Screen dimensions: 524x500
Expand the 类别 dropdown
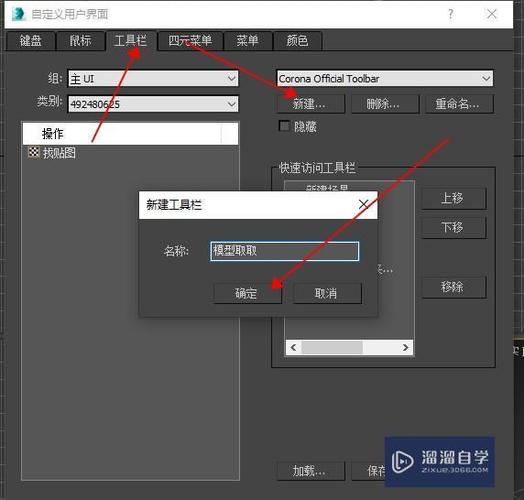tap(153, 104)
